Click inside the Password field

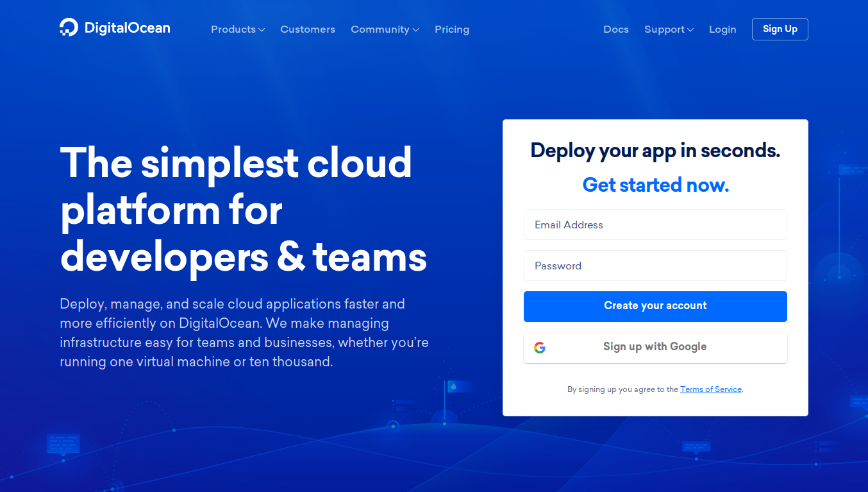(x=655, y=266)
